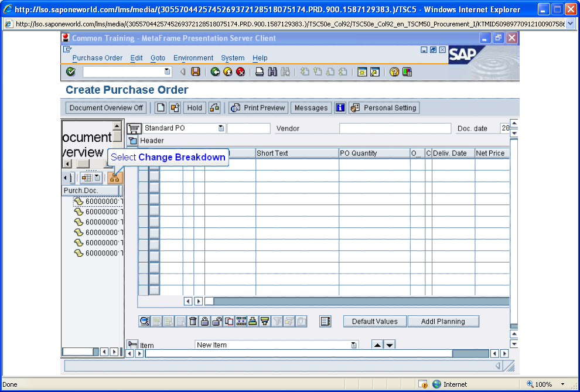Click the shopping cart icon beside Standard PO

[134, 129]
